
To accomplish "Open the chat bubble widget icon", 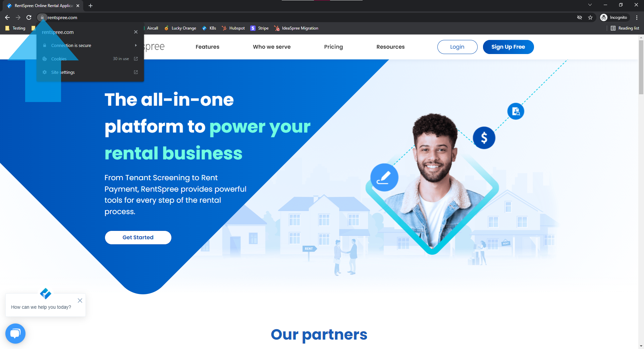I will click(x=15, y=333).
